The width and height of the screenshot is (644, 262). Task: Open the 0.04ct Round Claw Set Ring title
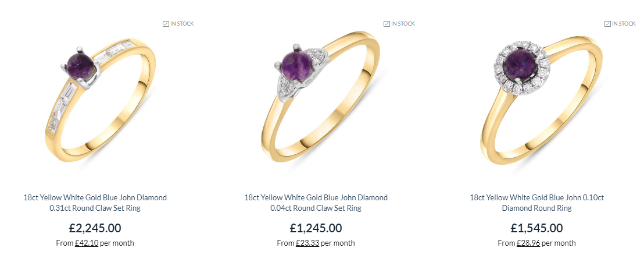point(316,203)
